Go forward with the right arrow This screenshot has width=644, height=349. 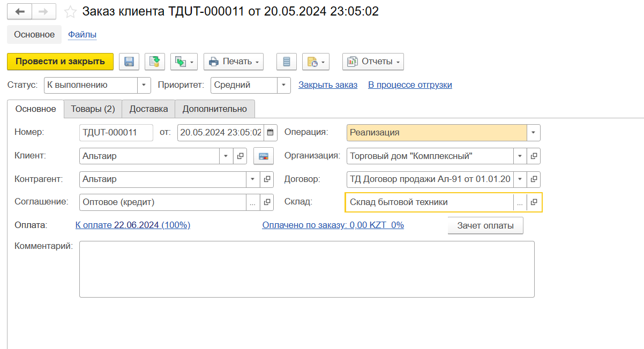(44, 11)
